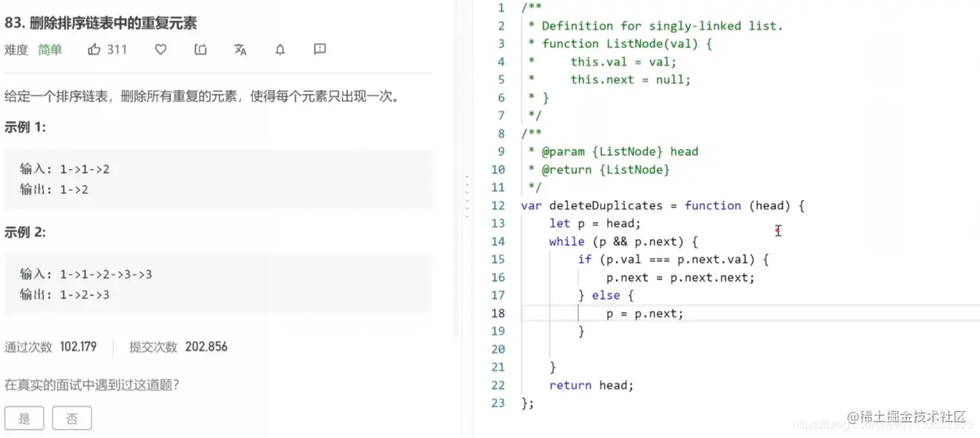Place cursor on 'let p = head;' line
Image resolution: width=980 pixels, height=438 pixels.
coord(595,223)
